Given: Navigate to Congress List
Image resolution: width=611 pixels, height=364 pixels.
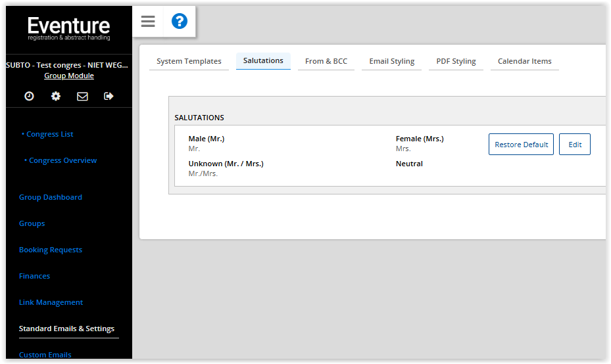Looking at the screenshot, I should point(49,134).
